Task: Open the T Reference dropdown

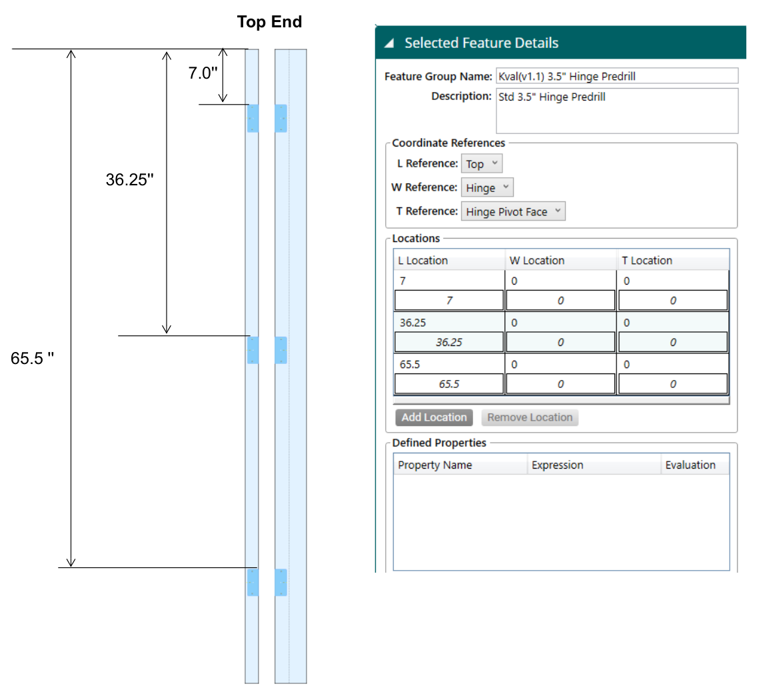Action: click(513, 211)
